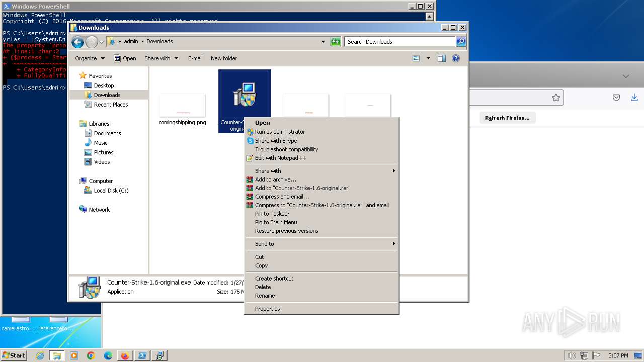Switch to PowerShell from taskbar
Screen dimensions: 644x362
(x=142, y=355)
